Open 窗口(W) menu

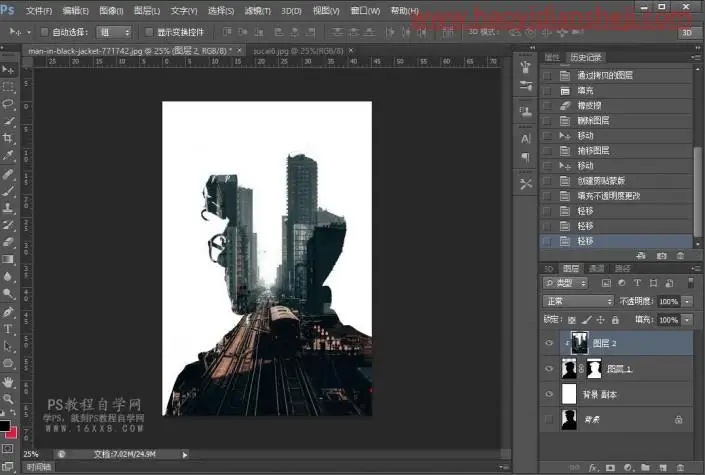point(365,10)
